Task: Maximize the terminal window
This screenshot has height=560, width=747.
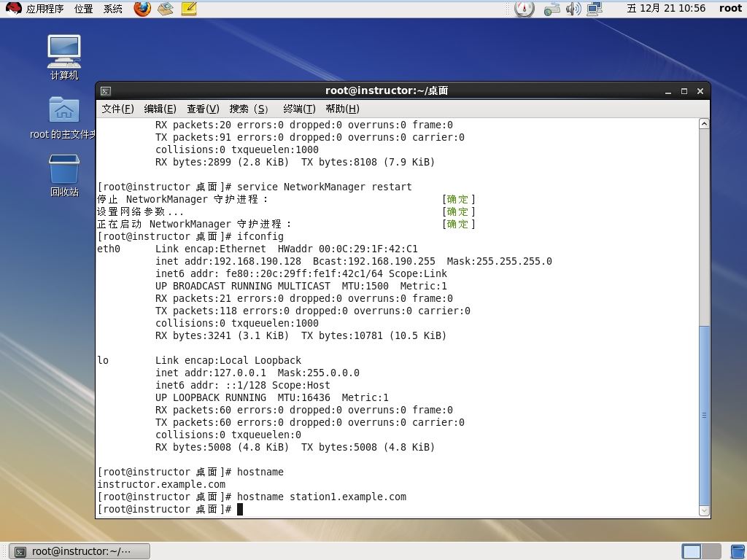Action: tap(684, 91)
